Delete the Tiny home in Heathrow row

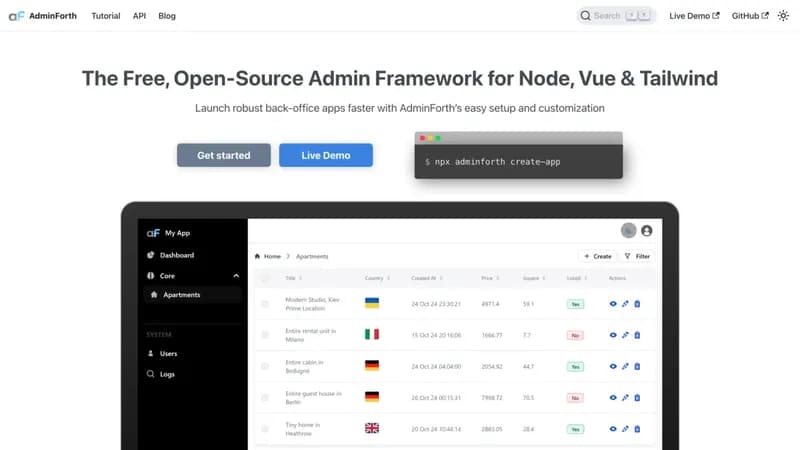tap(637, 429)
